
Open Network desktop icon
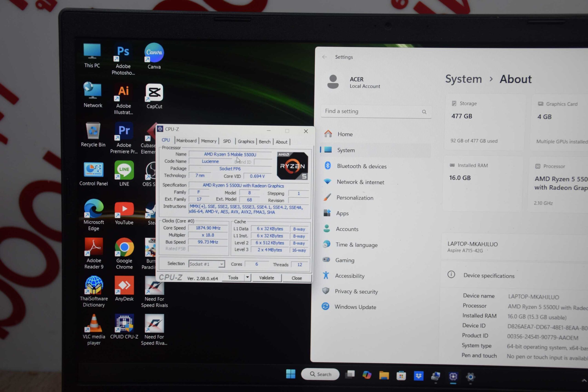coord(93,95)
